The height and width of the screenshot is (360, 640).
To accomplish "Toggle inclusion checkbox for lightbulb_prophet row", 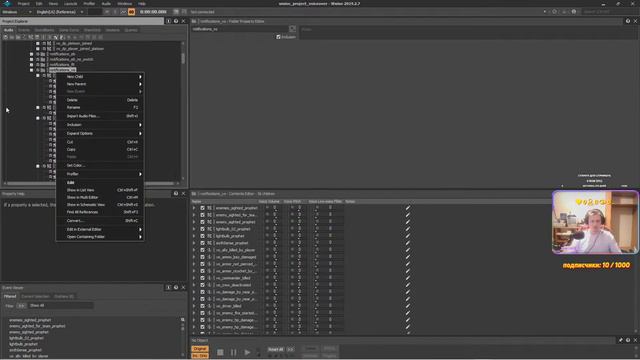I will pos(202,236).
